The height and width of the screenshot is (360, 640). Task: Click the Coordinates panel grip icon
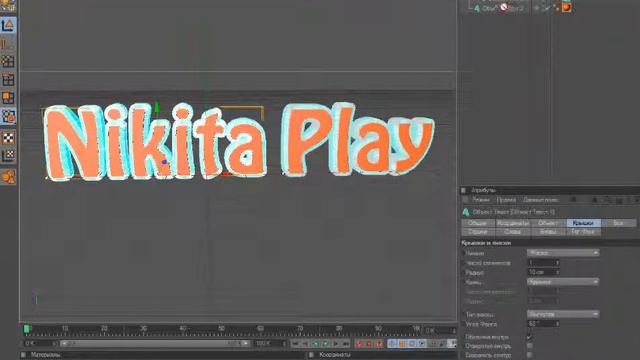point(311,355)
